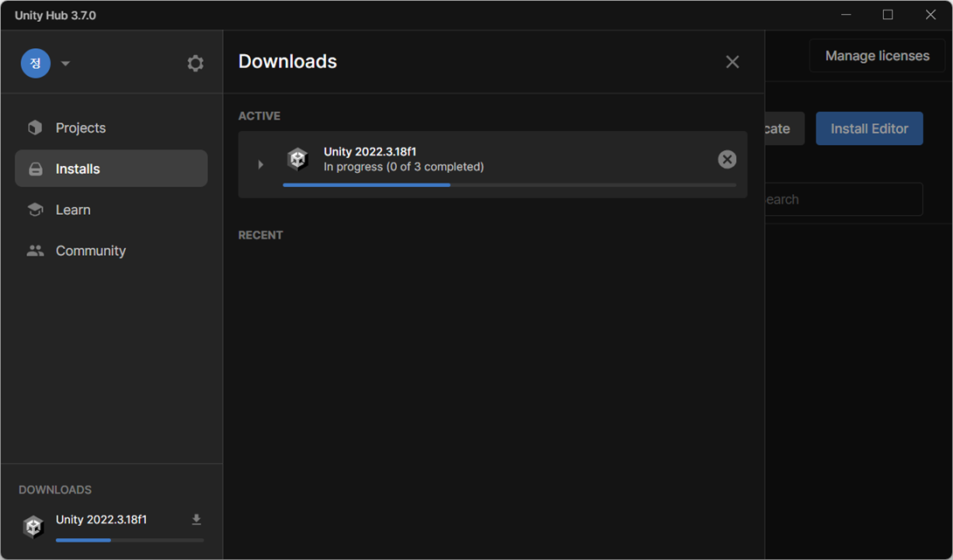The image size is (953, 560).
Task: Close the Downloads panel
Action: pos(733,61)
